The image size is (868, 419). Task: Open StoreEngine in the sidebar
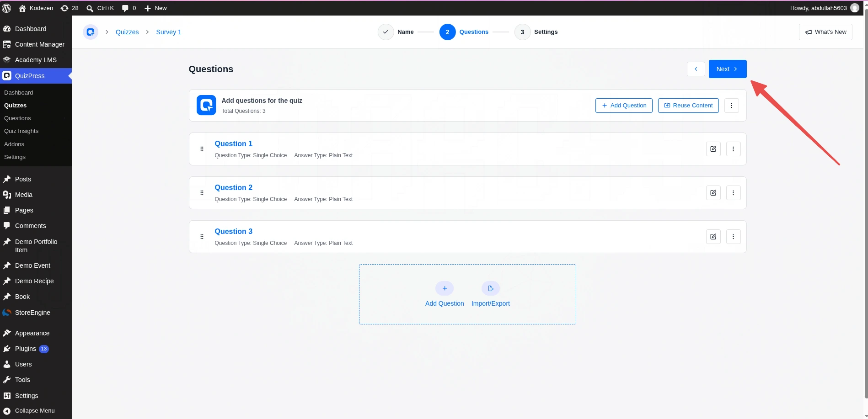click(36, 313)
